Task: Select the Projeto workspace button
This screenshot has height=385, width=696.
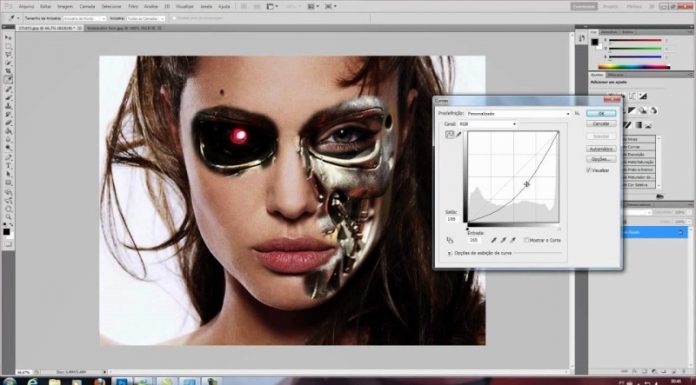Action: coord(611,6)
